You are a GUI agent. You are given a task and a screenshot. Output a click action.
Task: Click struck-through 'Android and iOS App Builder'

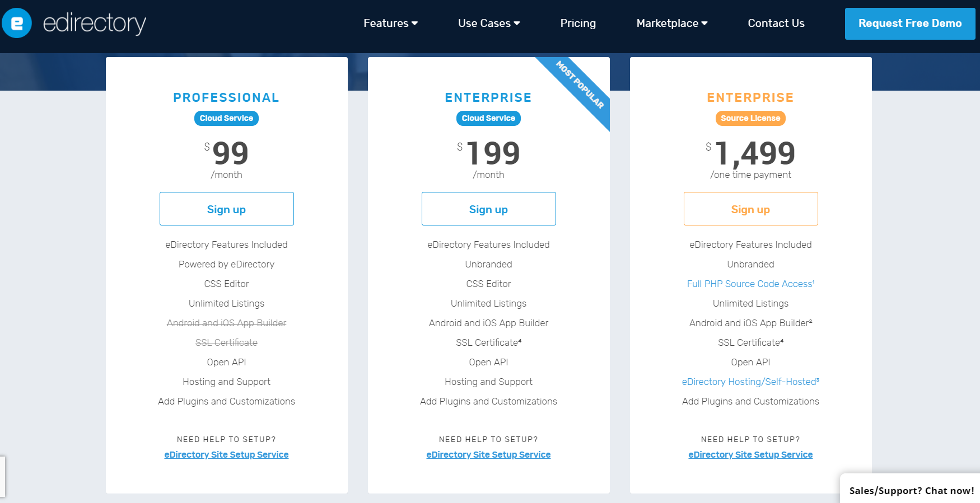coord(227,323)
